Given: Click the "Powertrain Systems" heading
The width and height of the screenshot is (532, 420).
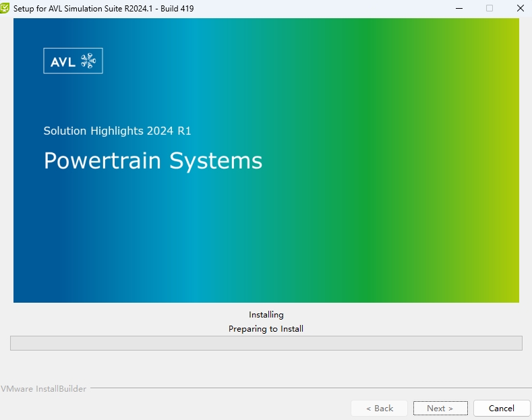Looking at the screenshot, I should tap(152, 160).
